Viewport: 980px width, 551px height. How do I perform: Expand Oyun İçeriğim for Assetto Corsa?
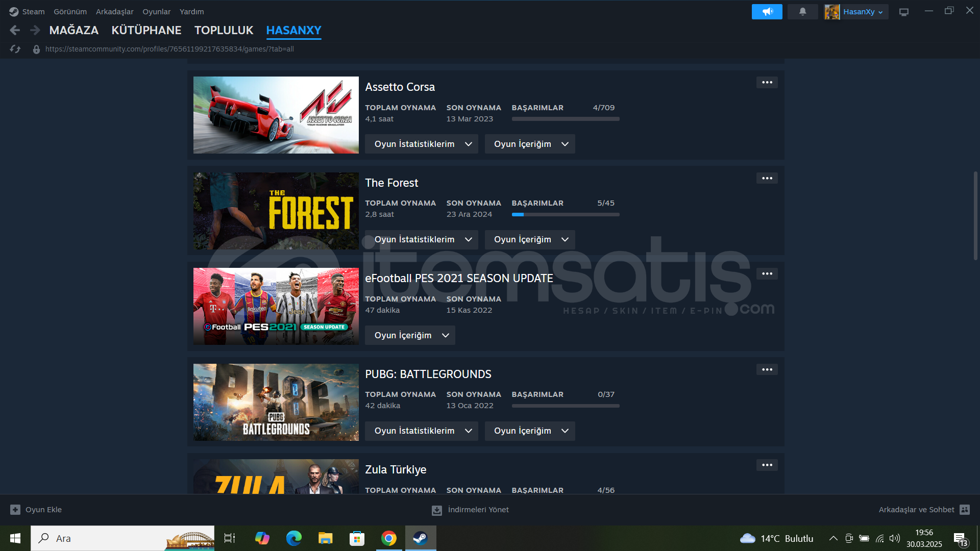pos(530,144)
